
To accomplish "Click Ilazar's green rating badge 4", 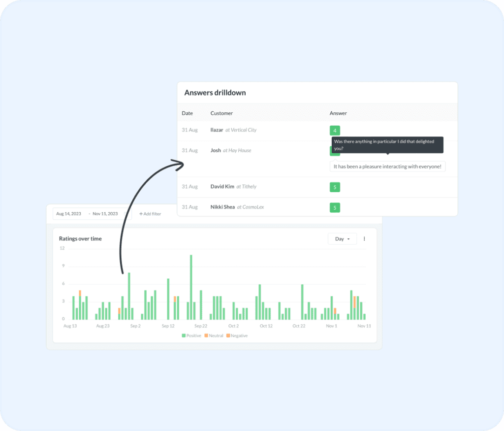I will pyautogui.click(x=335, y=131).
